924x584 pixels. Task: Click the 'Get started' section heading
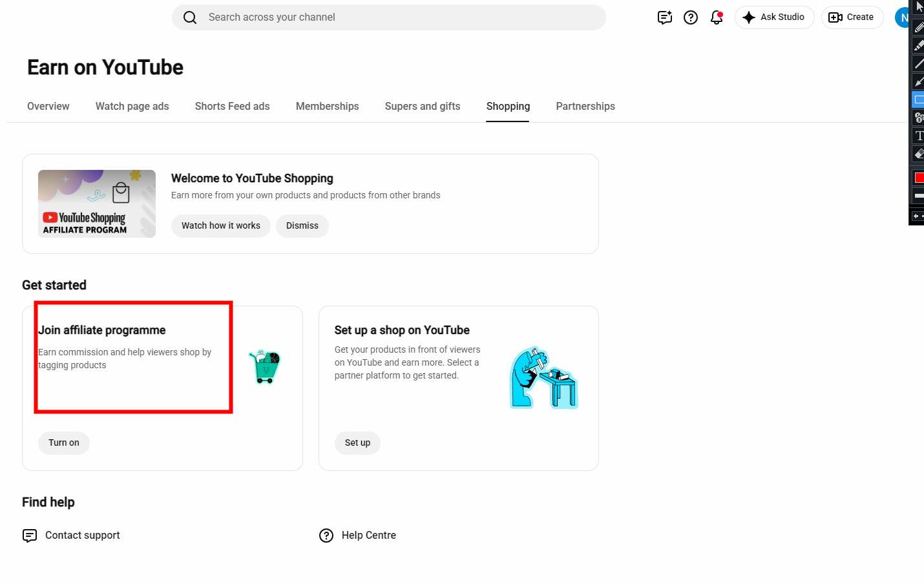pos(54,285)
